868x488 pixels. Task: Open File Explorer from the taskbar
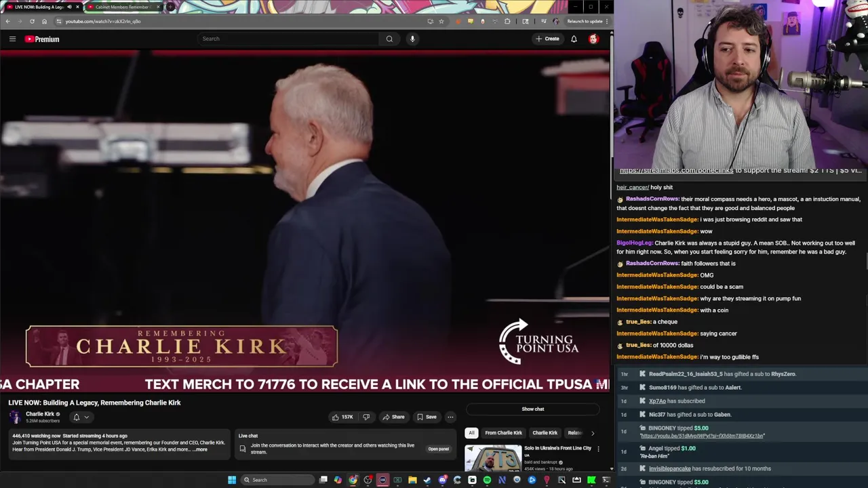(412, 480)
